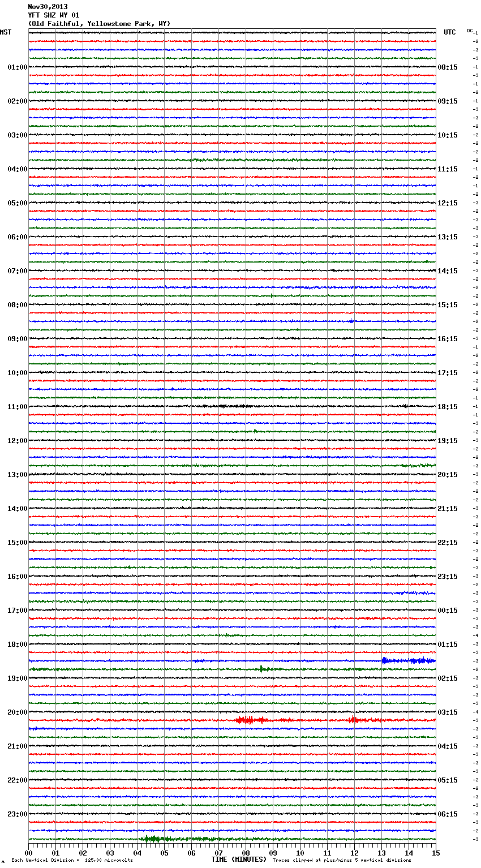The image size is (481, 868).
Task: Select the 12:00 MST time label
Action: (x=18, y=441)
